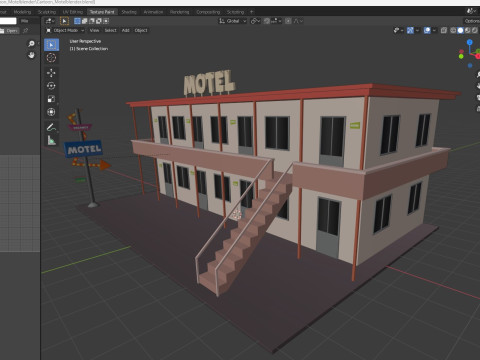Viewport: 480px width, 360px height.
Task: Open the Object menu in viewport
Action: [x=141, y=30]
